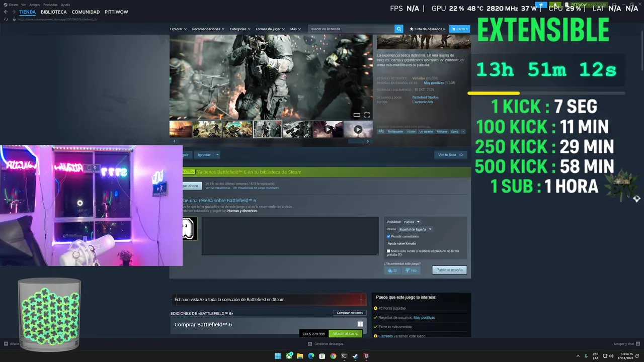
Task: Click Ver tu lista button
Action: tap(450, 155)
